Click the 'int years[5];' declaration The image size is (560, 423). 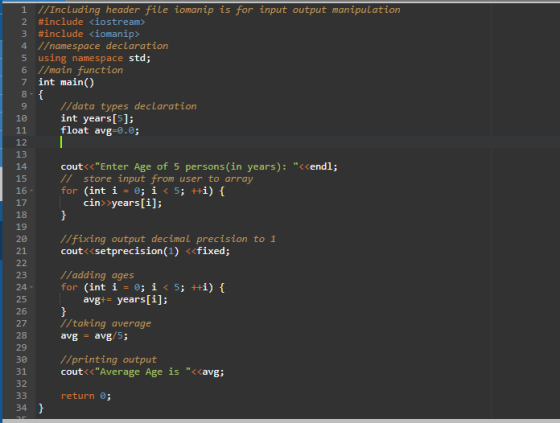coord(97,118)
